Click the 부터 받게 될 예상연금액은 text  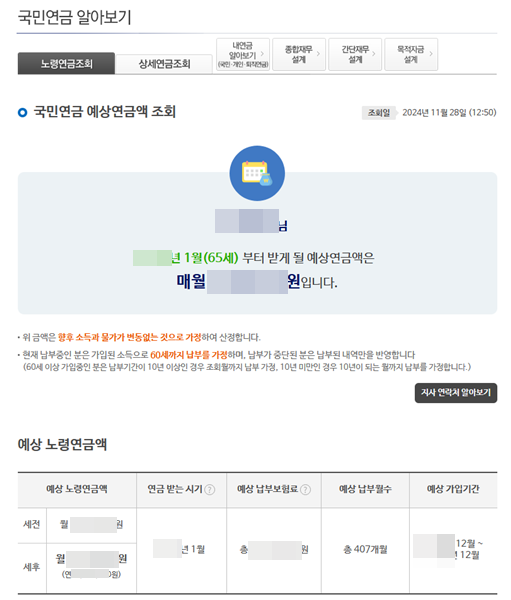click(308, 258)
